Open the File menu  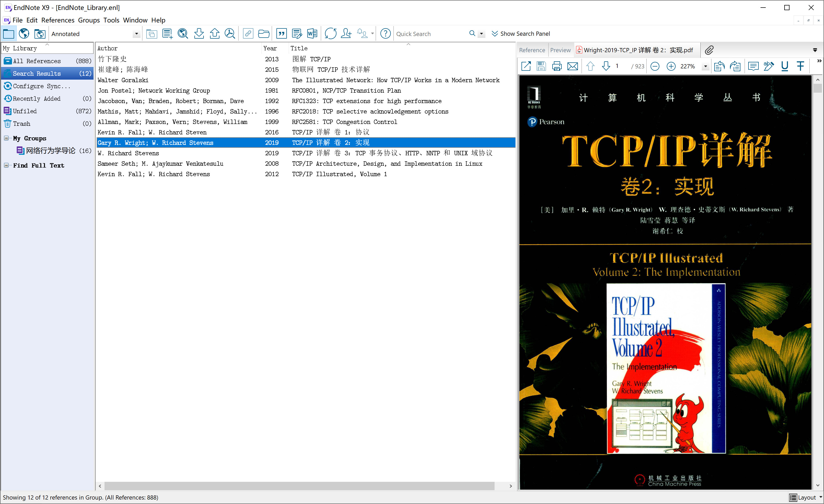(x=18, y=20)
